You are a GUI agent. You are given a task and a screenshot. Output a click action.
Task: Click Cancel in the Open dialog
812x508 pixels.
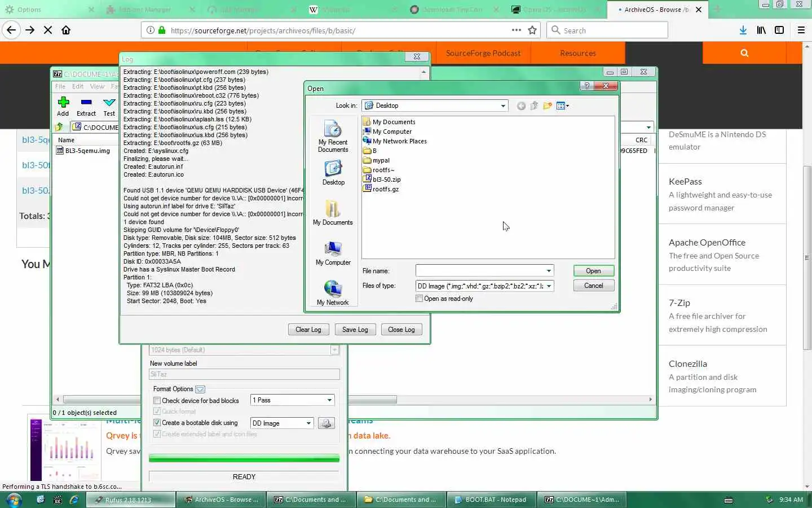[x=593, y=286]
